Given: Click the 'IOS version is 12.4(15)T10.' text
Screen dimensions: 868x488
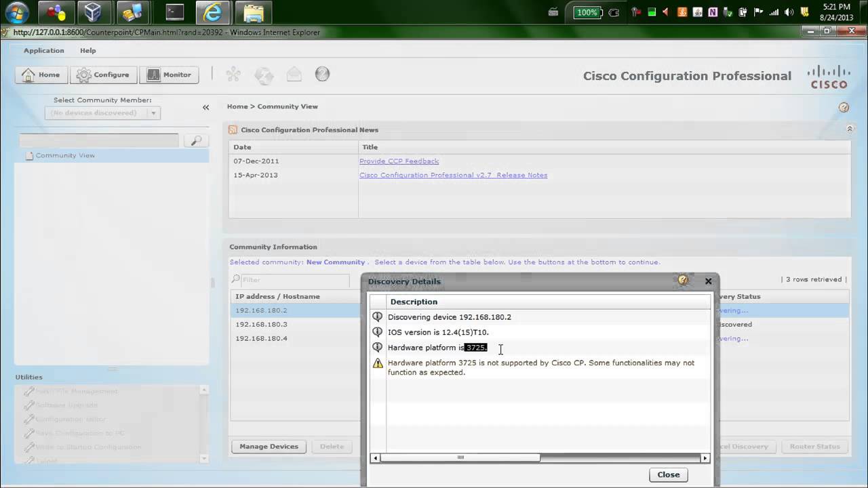Looking at the screenshot, I should coord(438,332).
